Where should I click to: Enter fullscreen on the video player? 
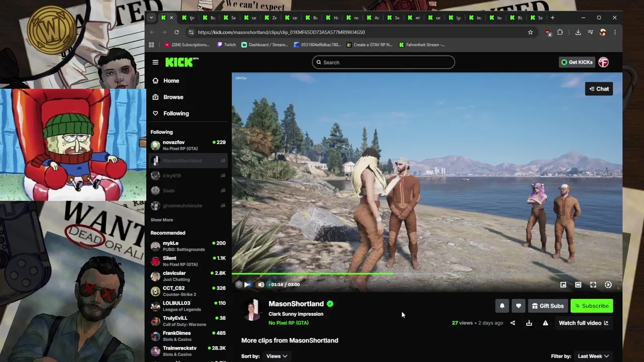pos(593,285)
